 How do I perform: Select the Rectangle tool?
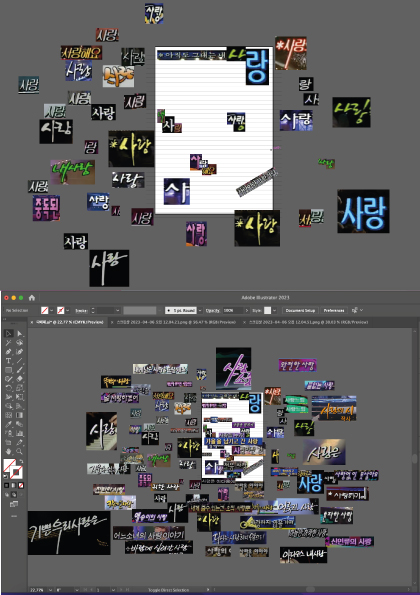click(x=8, y=370)
